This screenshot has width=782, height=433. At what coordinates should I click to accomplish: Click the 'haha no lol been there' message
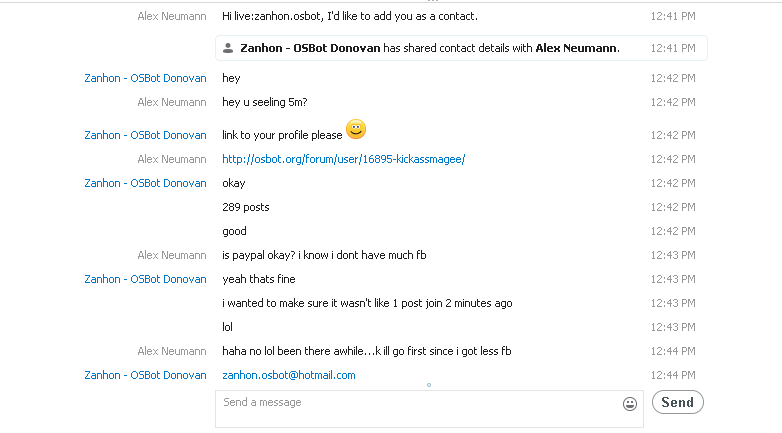[x=367, y=351]
